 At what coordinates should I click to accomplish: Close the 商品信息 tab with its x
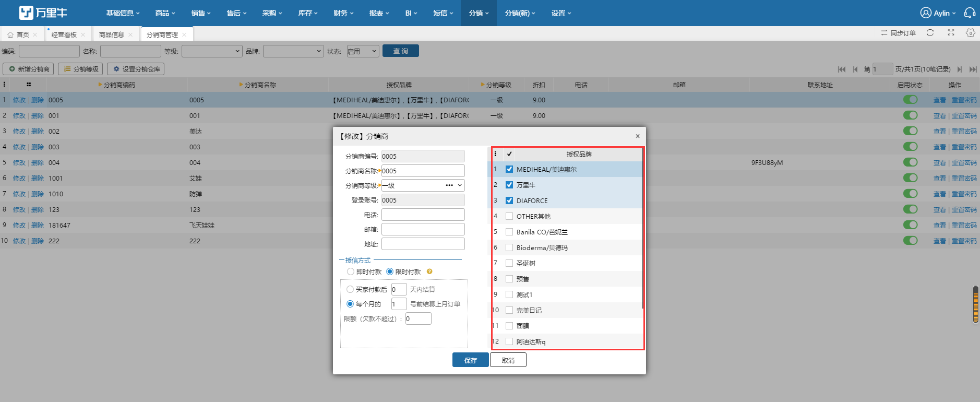coord(130,34)
